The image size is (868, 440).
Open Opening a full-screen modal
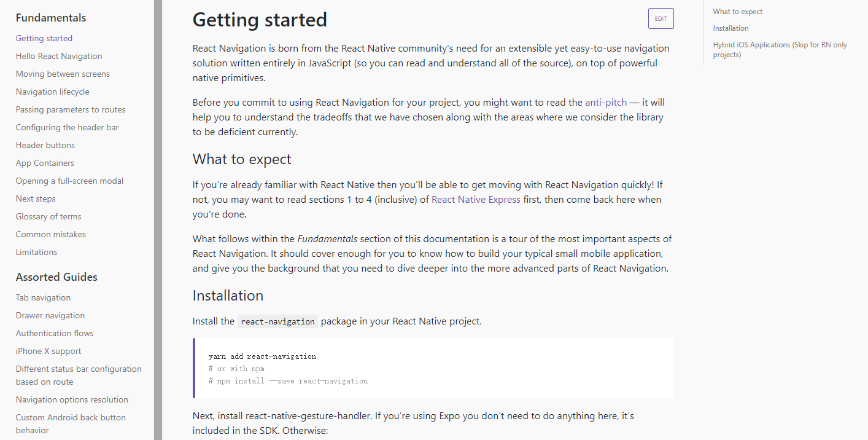(x=69, y=181)
